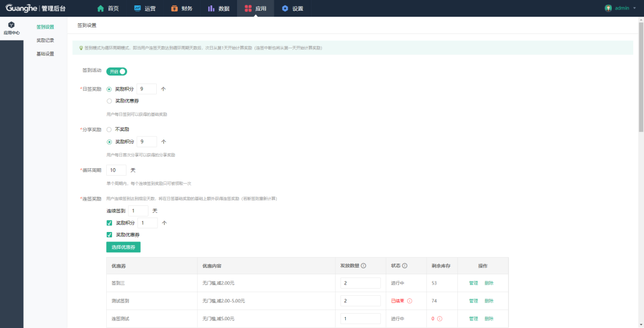Click the 应用 grid icon
Screen dimensions: 644x328
(248, 8)
